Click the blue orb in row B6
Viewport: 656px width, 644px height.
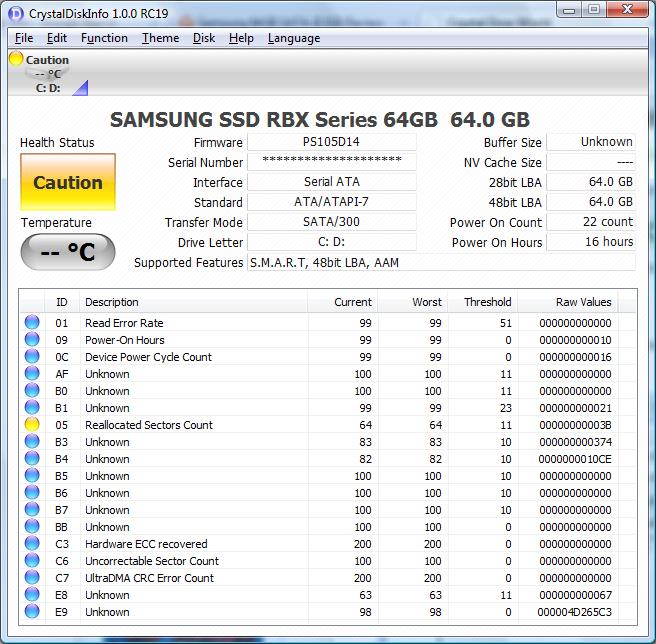32,492
